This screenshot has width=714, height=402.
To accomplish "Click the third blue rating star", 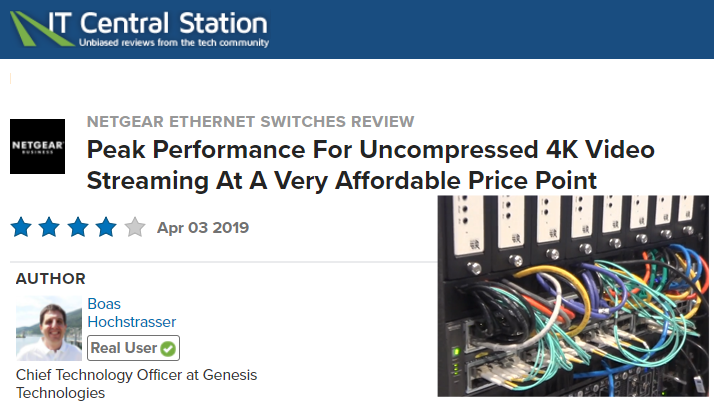I will 78,227.
